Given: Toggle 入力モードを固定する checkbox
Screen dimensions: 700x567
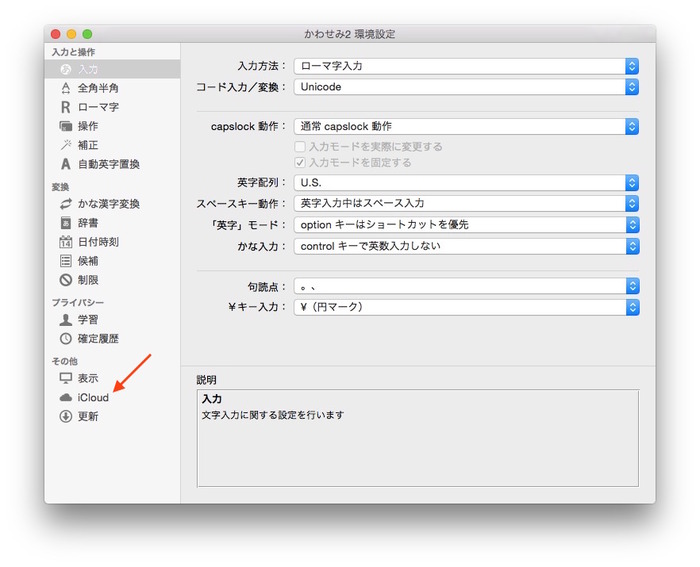Looking at the screenshot, I should tap(300, 163).
